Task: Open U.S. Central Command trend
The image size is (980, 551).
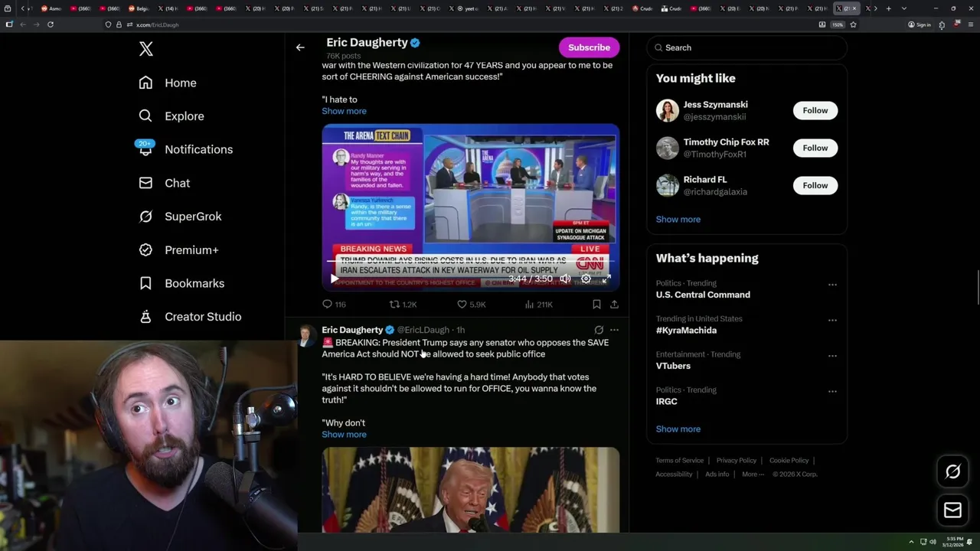Action: coord(703,295)
